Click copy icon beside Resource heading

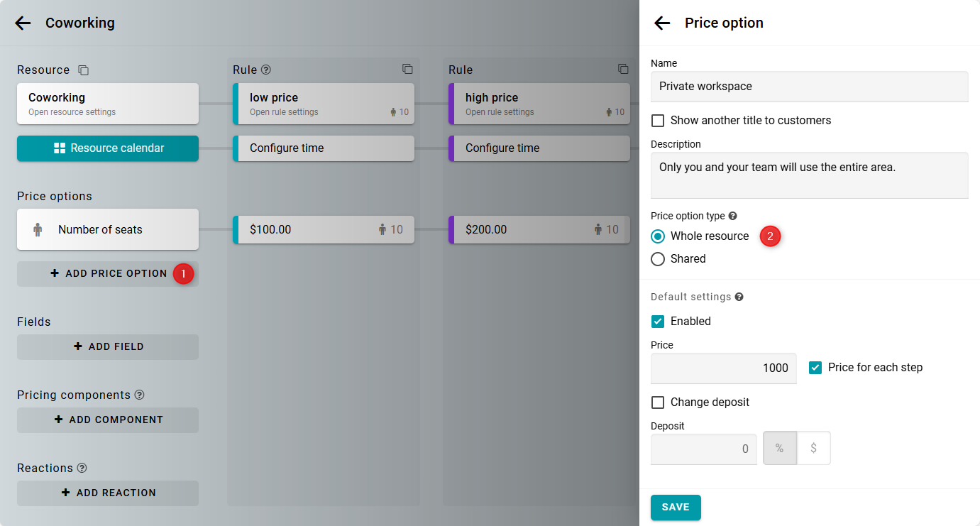[x=83, y=70]
